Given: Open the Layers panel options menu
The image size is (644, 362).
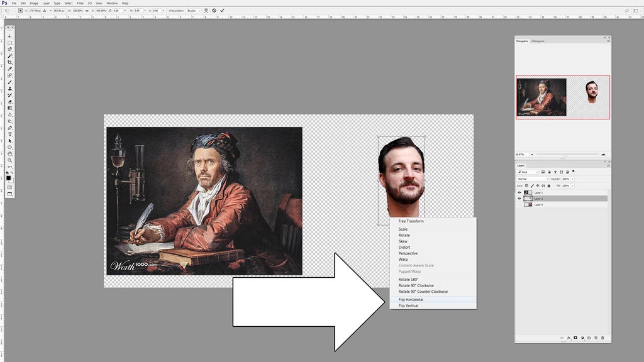Looking at the screenshot, I should (x=608, y=165).
